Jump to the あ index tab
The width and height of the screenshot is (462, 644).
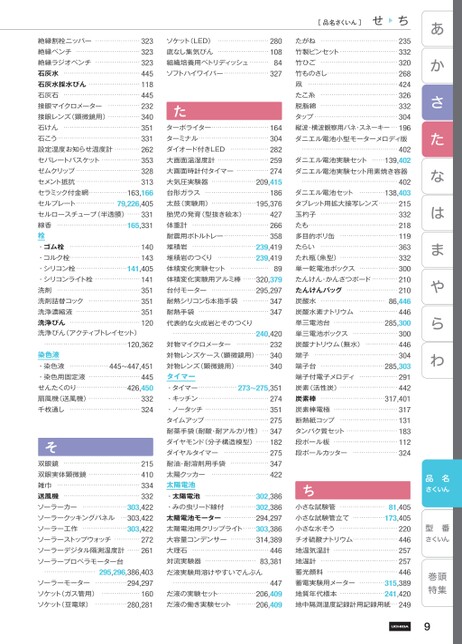437,29
